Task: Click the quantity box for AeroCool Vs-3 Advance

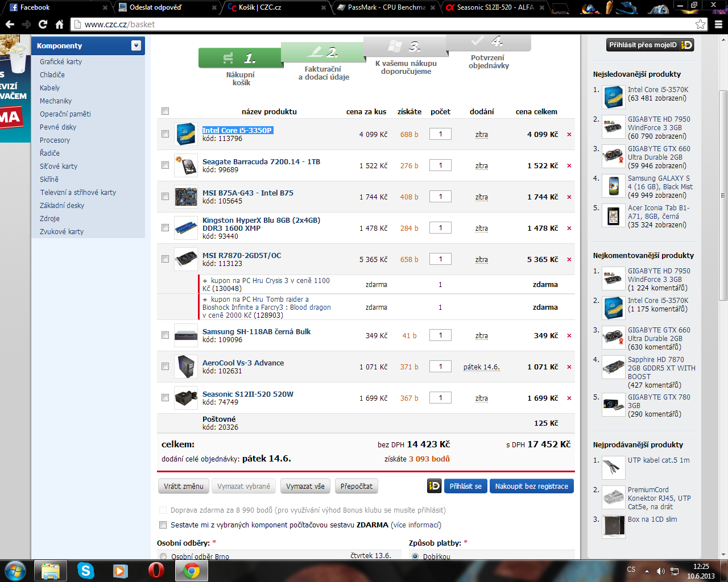Action: point(440,367)
